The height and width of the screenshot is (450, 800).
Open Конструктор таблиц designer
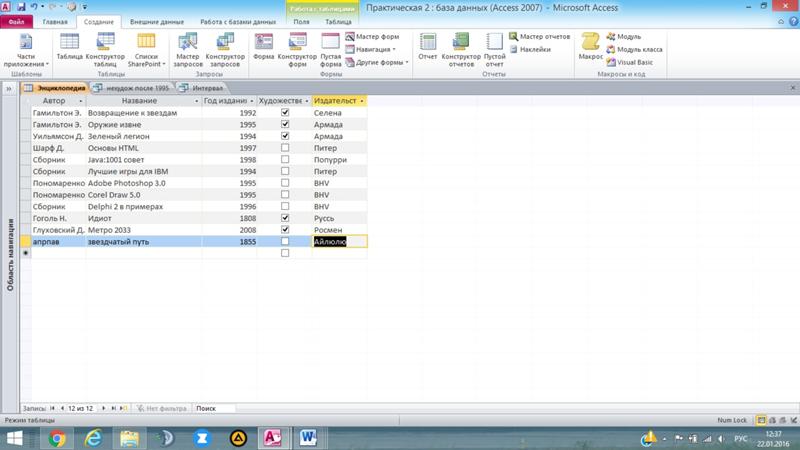[x=105, y=49]
